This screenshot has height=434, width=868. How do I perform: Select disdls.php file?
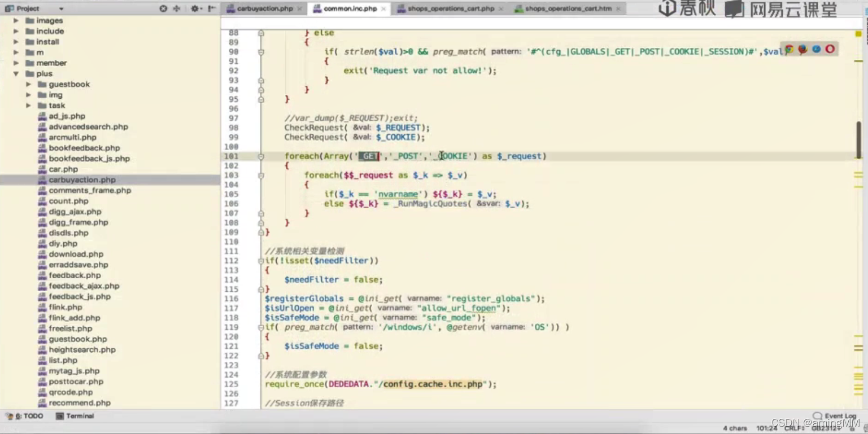68,233
